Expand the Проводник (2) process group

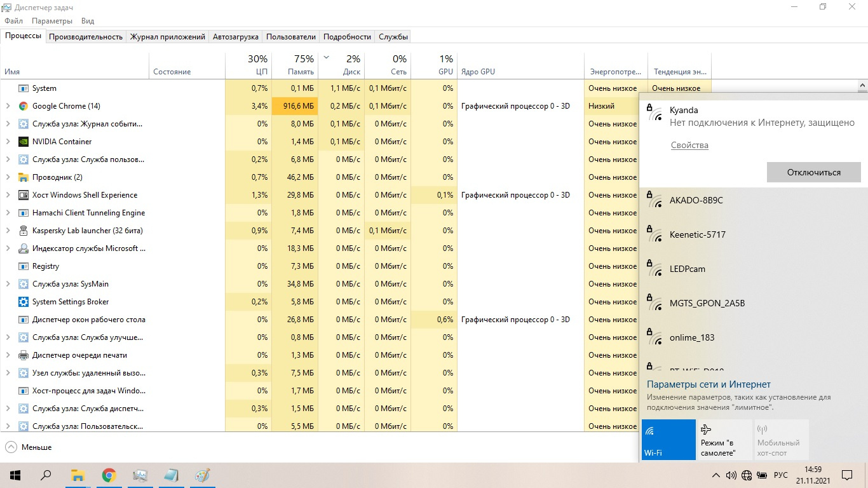pyautogui.click(x=8, y=177)
